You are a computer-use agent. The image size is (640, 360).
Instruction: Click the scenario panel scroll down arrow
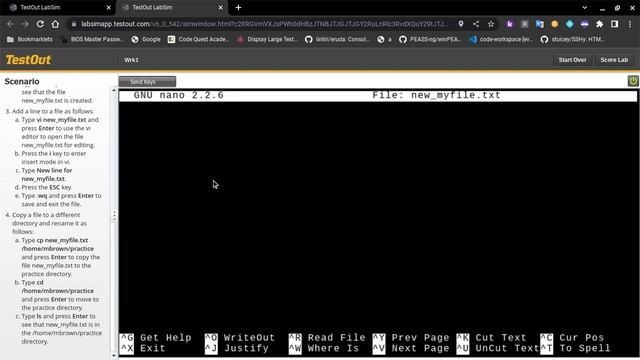[x=114, y=356]
